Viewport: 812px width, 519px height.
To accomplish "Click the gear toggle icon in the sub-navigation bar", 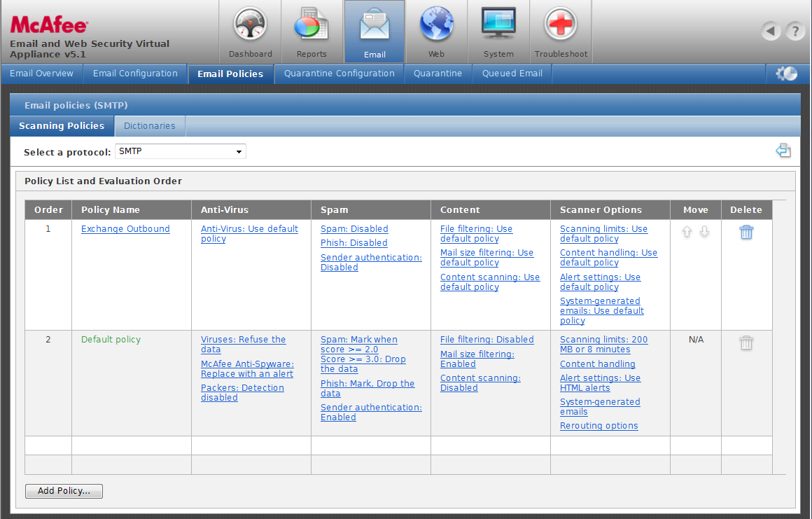I will (x=786, y=74).
